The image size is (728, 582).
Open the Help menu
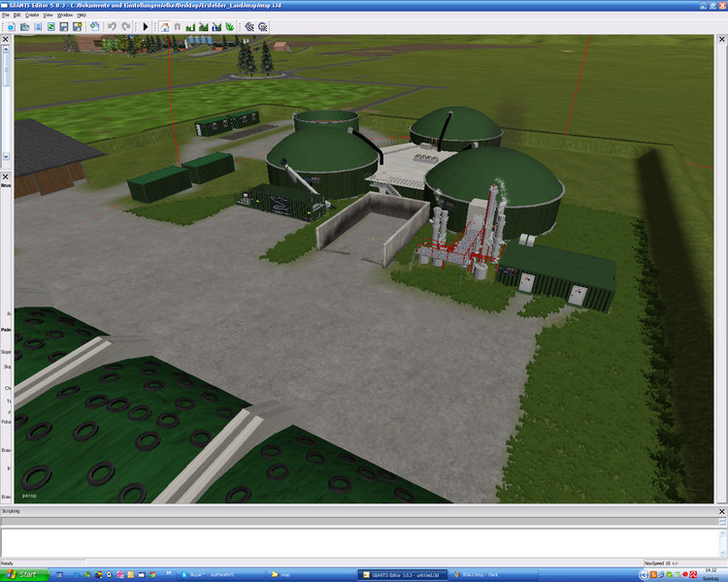82,15
